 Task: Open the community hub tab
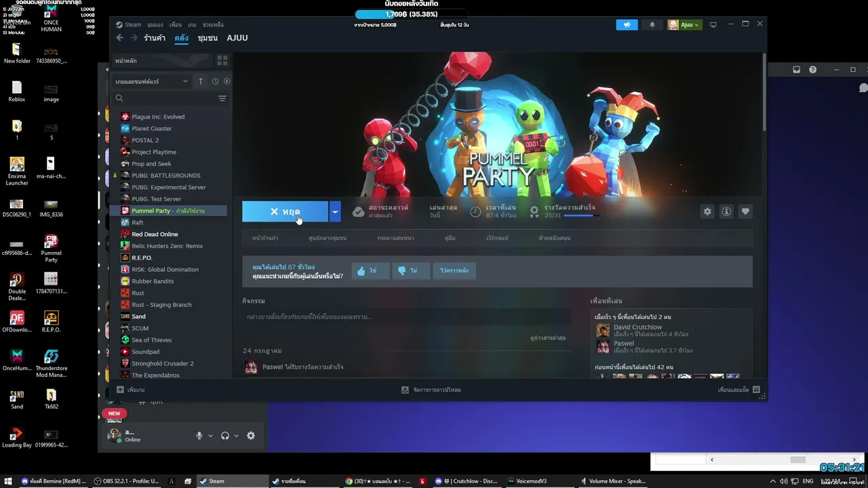click(328, 238)
